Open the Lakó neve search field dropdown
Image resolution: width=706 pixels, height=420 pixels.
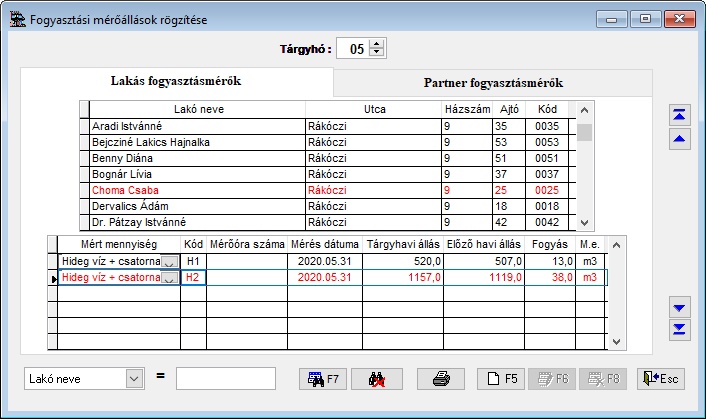[x=134, y=379]
